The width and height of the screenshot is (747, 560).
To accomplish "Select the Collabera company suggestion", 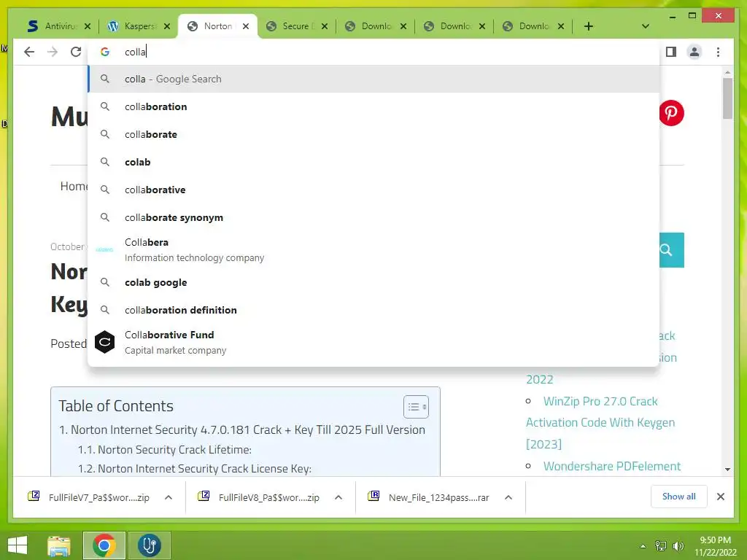I will pyautogui.click(x=374, y=249).
